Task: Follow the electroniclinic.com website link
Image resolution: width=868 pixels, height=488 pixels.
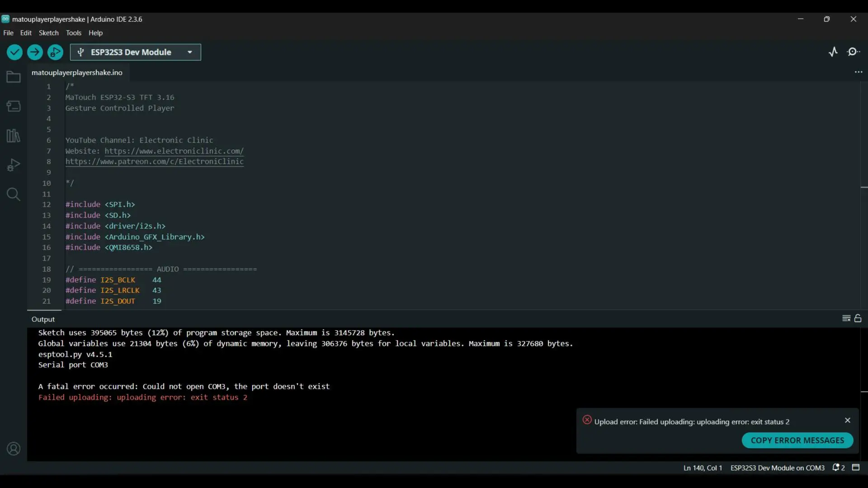Action: pyautogui.click(x=174, y=151)
